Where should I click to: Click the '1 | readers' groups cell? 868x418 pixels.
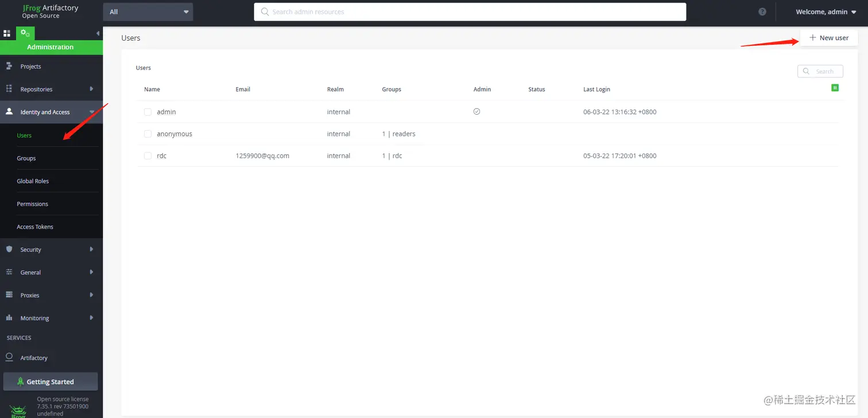tap(398, 134)
